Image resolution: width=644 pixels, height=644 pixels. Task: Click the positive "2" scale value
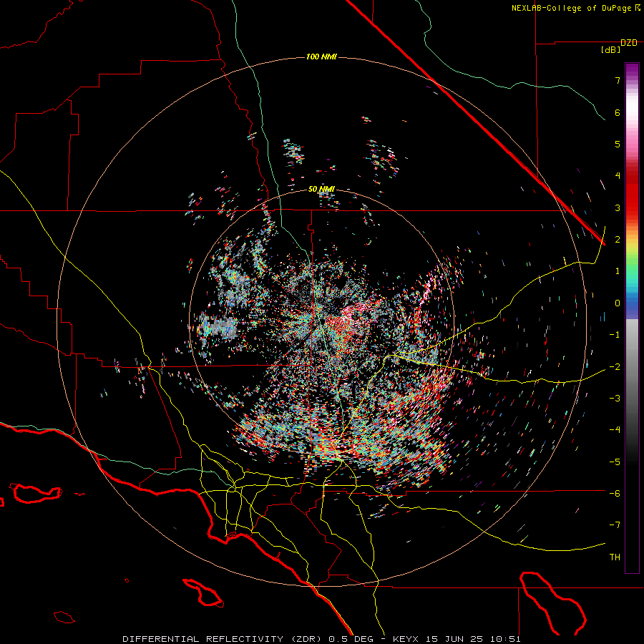(618, 240)
